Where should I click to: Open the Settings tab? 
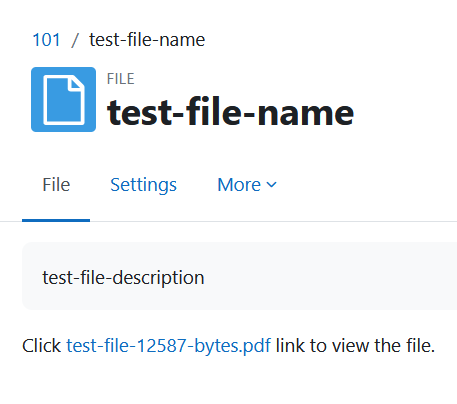(143, 185)
